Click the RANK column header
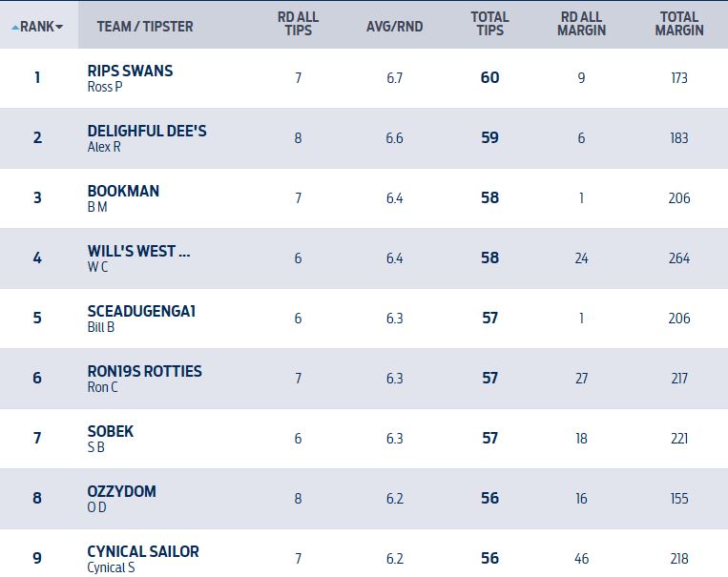This screenshot has height=577, width=728. 37,27
